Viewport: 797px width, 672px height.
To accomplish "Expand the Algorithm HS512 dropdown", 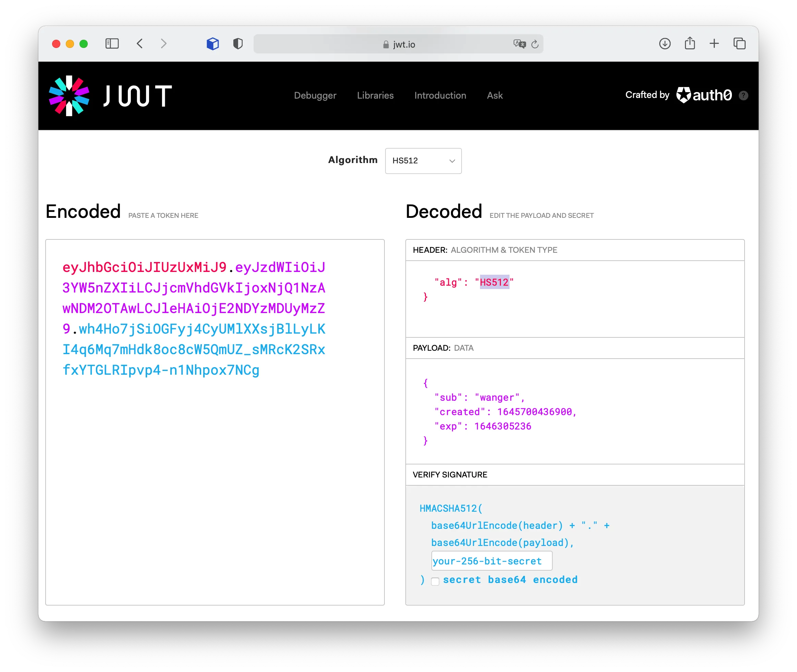I will coord(423,161).
